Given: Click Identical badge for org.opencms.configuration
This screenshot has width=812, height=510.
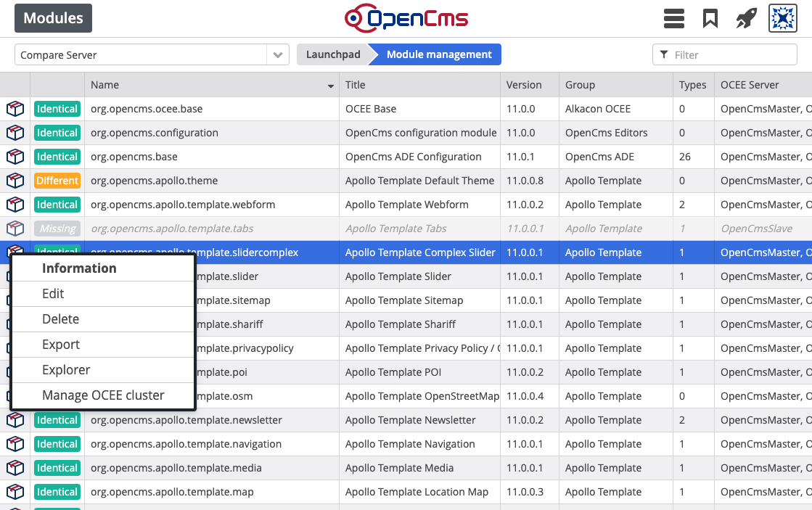Looking at the screenshot, I should click(x=57, y=133).
